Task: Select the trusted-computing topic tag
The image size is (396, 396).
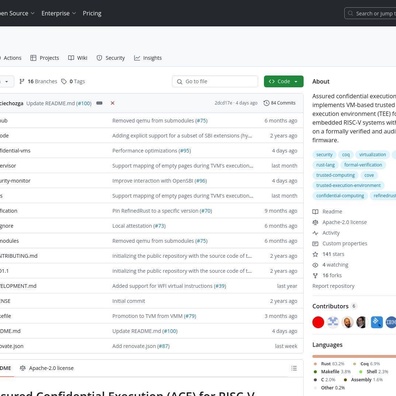Action: [x=335, y=175]
